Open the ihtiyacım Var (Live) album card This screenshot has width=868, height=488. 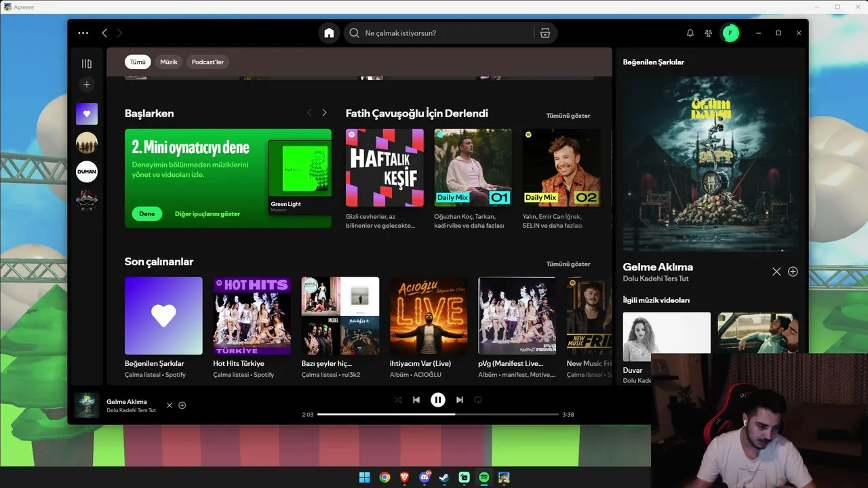429,327
